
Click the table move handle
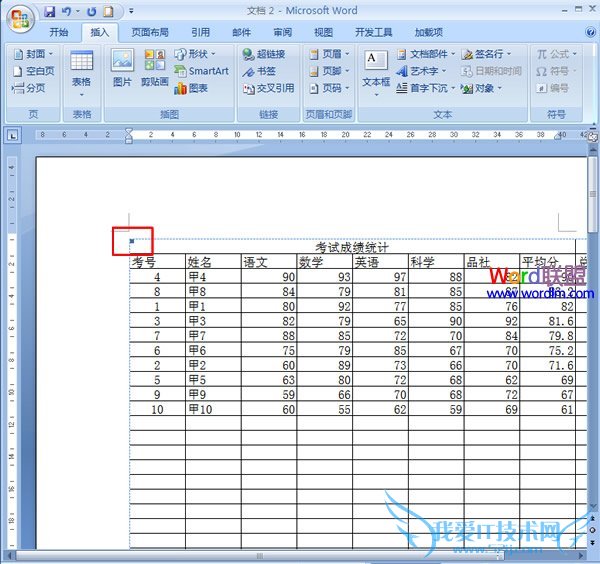click(x=132, y=241)
